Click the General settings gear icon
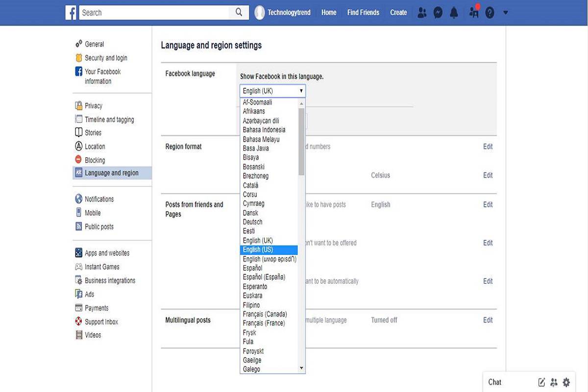Screen dimensions: 588x392 (x=78, y=44)
